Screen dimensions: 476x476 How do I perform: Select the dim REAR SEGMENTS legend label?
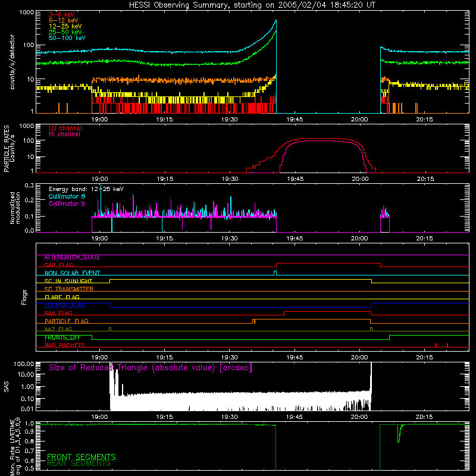tap(79, 464)
